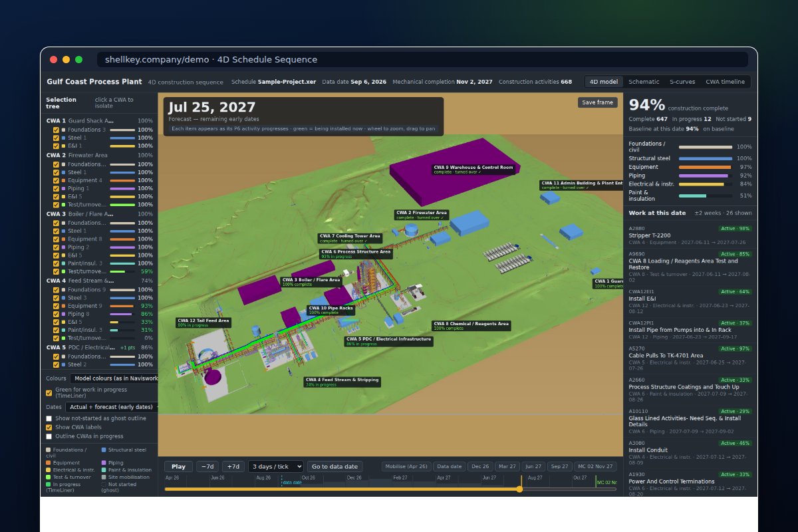Uncheck Steel 1 under CWA 1 Guard Shack
Viewport: 798px width, 532px height.
pyautogui.click(x=56, y=138)
